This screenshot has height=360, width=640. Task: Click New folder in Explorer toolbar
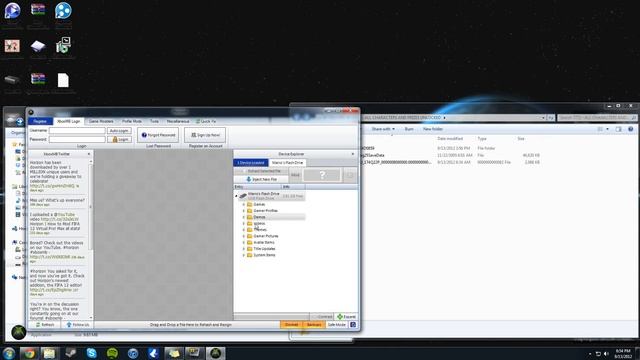click(x=433, y=129)
